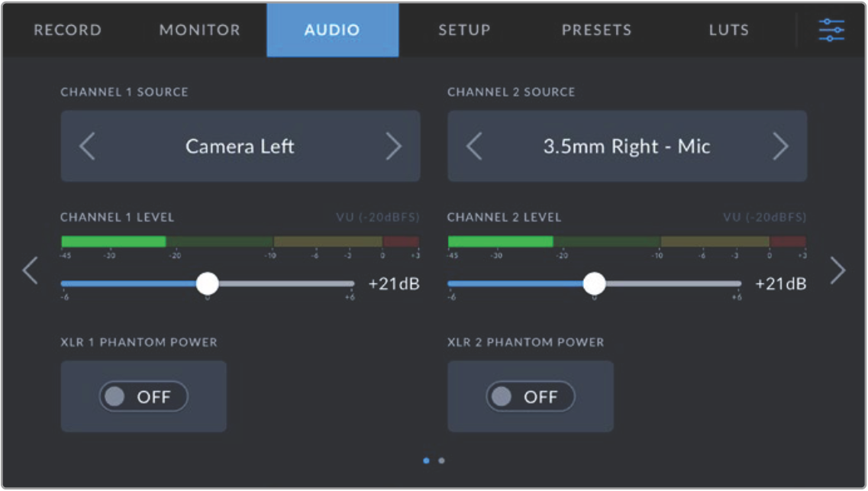Select next Channel 2 source
868x491 pixels.
(780, 146)
